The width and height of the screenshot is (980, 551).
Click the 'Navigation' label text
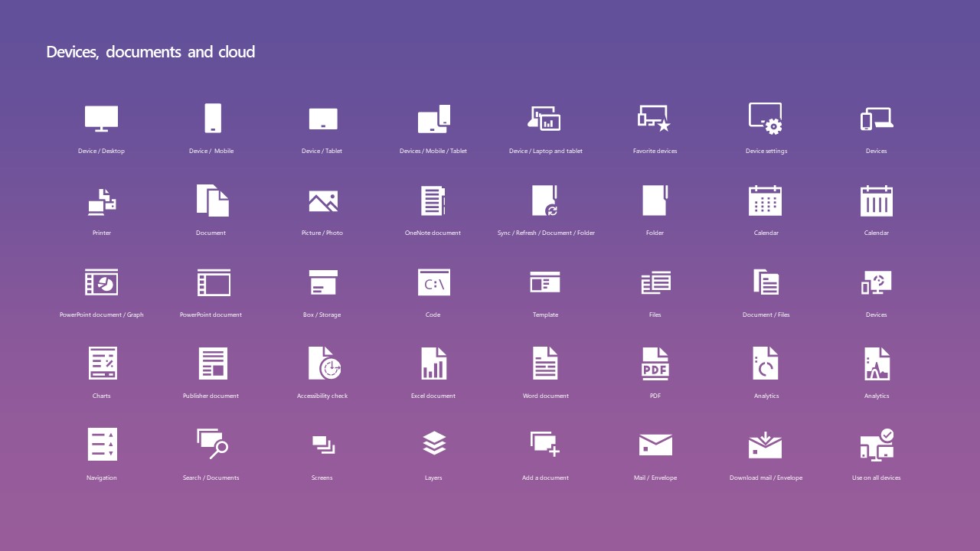tap(102, 478)
